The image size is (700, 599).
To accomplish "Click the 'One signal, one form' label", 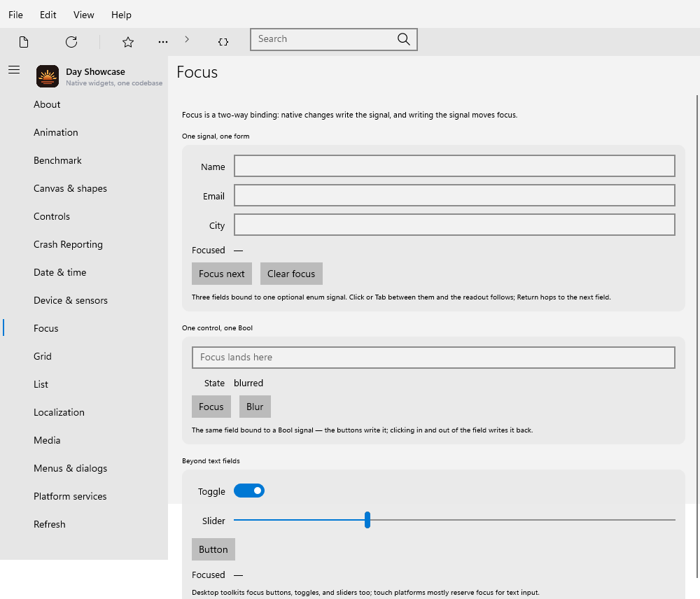I will click(216, 136).
